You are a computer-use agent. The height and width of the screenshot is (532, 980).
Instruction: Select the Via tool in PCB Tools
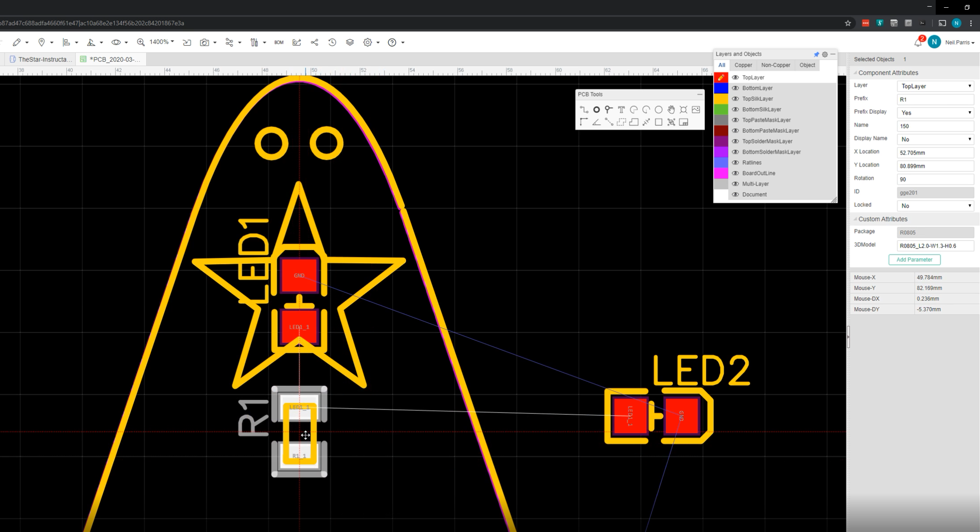(608, 110)
